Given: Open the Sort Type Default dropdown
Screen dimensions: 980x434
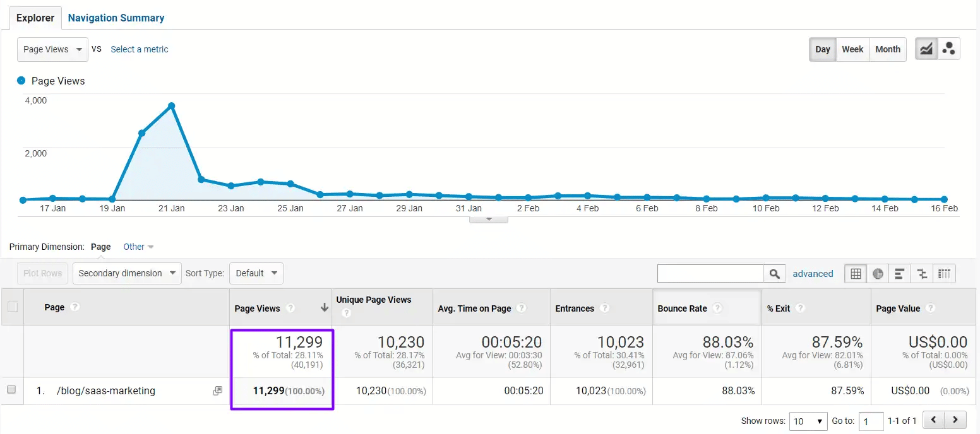Looking at the screenshot, I should pyautogui.click(x=256, y=273).
